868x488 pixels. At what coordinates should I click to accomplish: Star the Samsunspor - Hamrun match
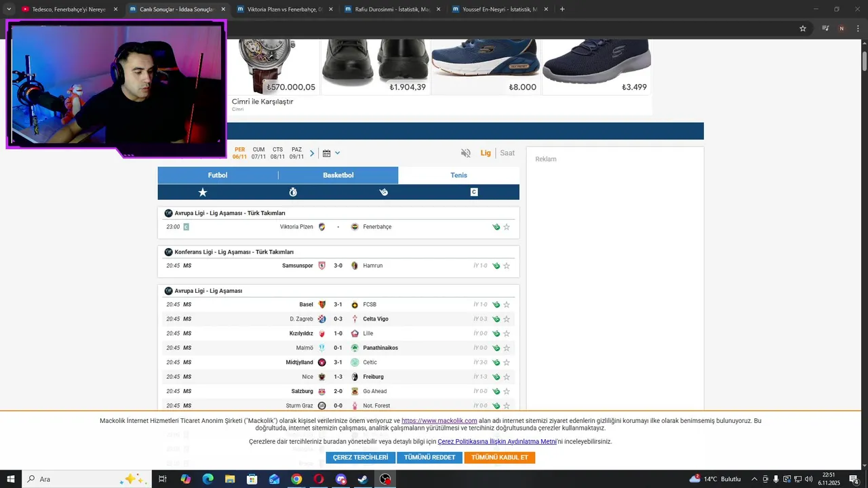[x=507, y=266]
